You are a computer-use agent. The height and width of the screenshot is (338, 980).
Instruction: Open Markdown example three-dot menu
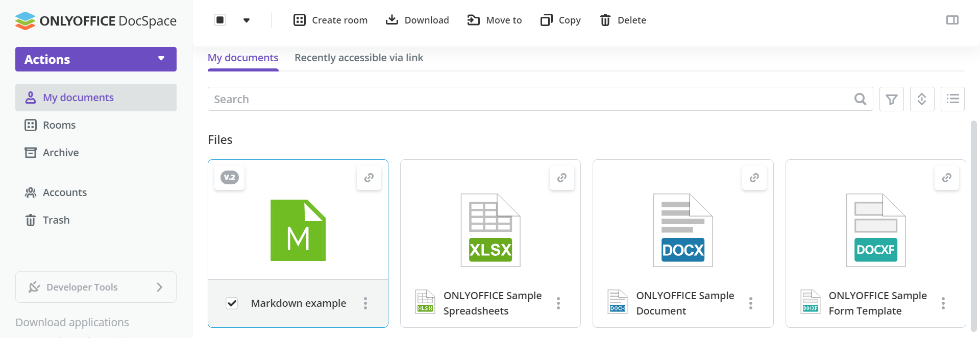pyautogui.click(x=365, y=303)
